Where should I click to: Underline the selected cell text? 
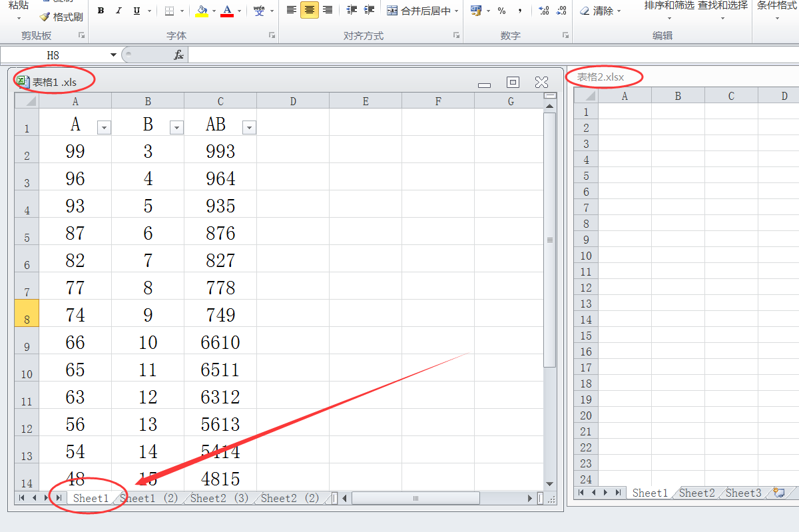(x=136, y=11)
